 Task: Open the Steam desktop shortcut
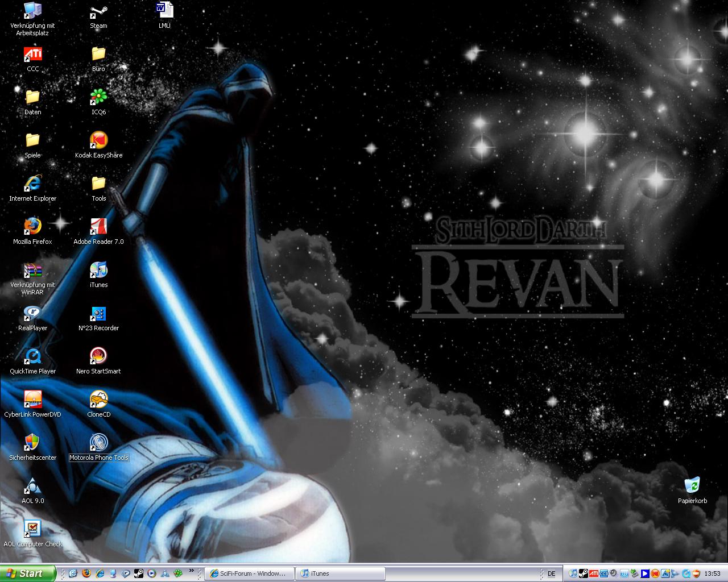98,12
